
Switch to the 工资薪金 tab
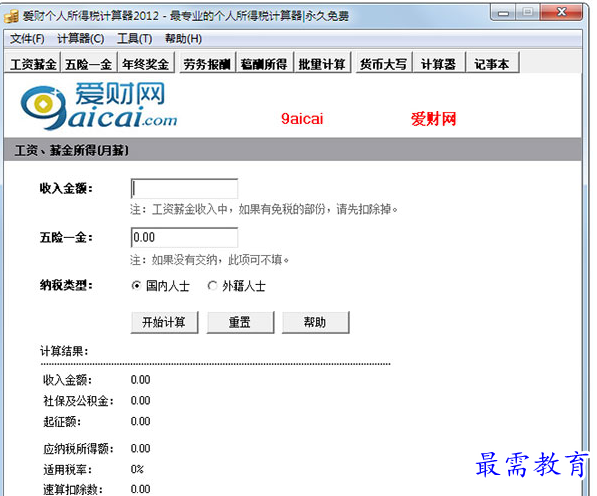(33, 64)
